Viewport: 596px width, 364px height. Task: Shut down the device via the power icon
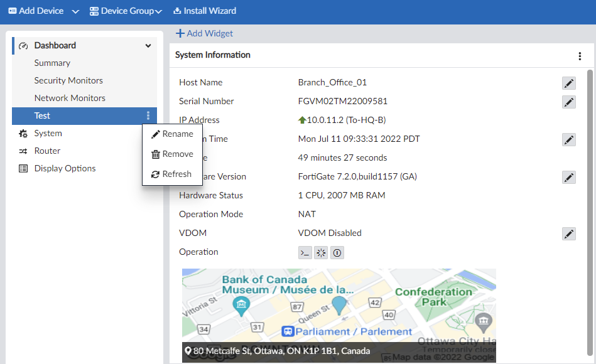(x=337, y=252)
